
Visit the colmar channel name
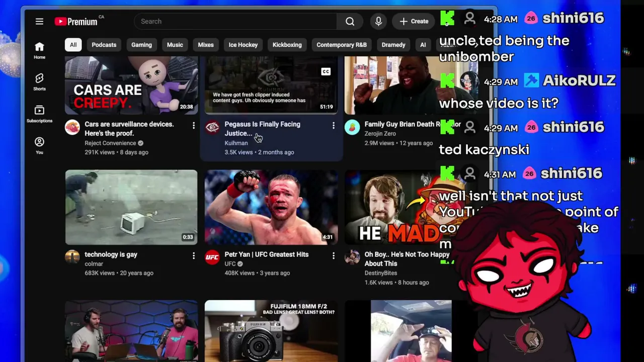coord(94,264)
